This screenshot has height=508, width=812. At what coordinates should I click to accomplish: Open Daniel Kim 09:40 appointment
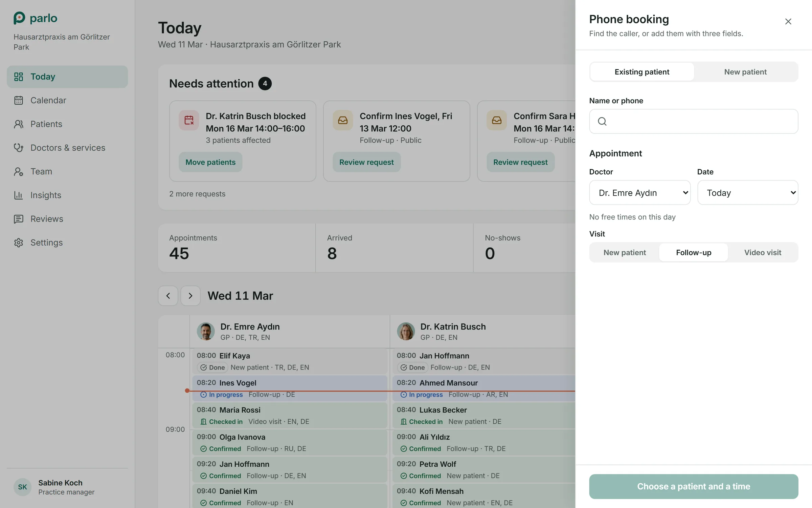(290, 496)
